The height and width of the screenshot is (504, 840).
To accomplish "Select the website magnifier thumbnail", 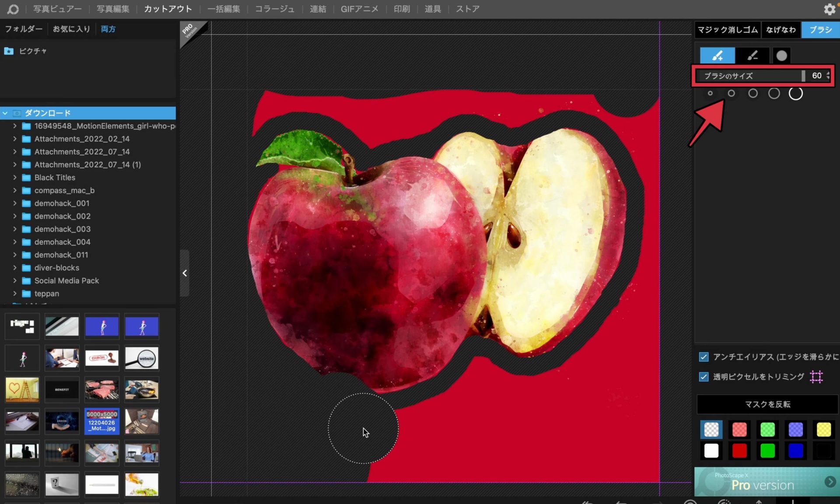I will coord(142,358).
